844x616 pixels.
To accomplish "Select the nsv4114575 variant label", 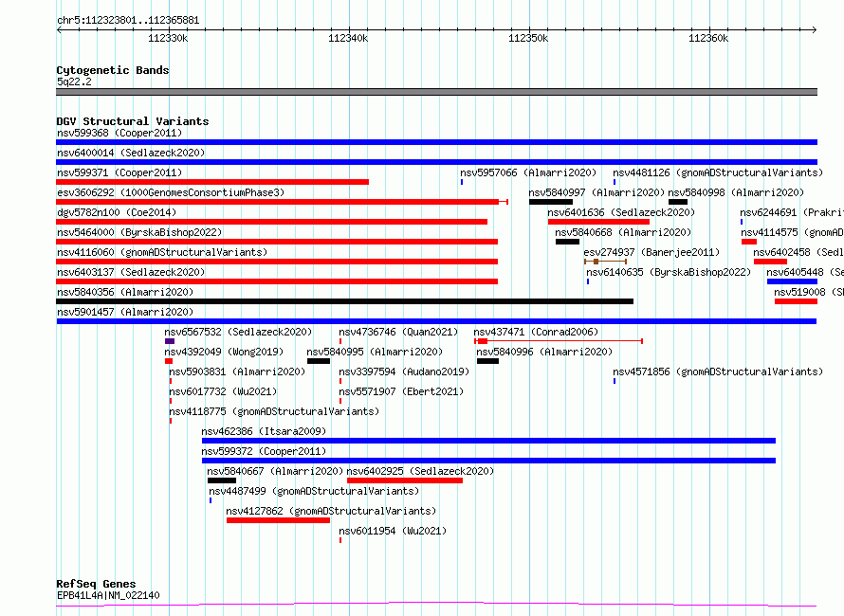I will point(793,232).
